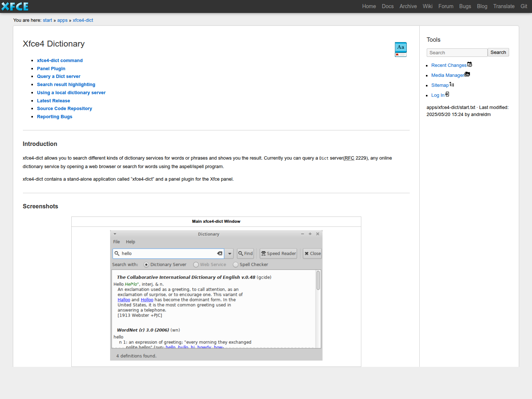Open the Media Manager link
Viewport: 532px width, 399px height.
[448, 75]
